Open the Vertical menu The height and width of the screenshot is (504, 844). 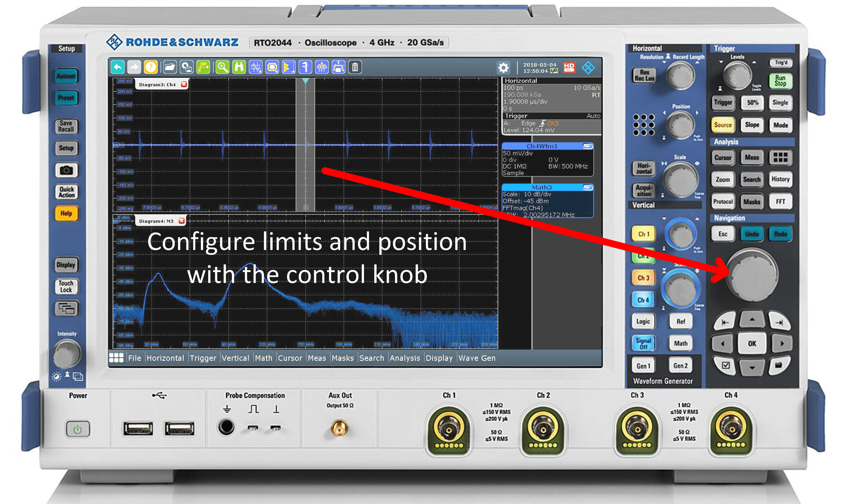[235, 358]
